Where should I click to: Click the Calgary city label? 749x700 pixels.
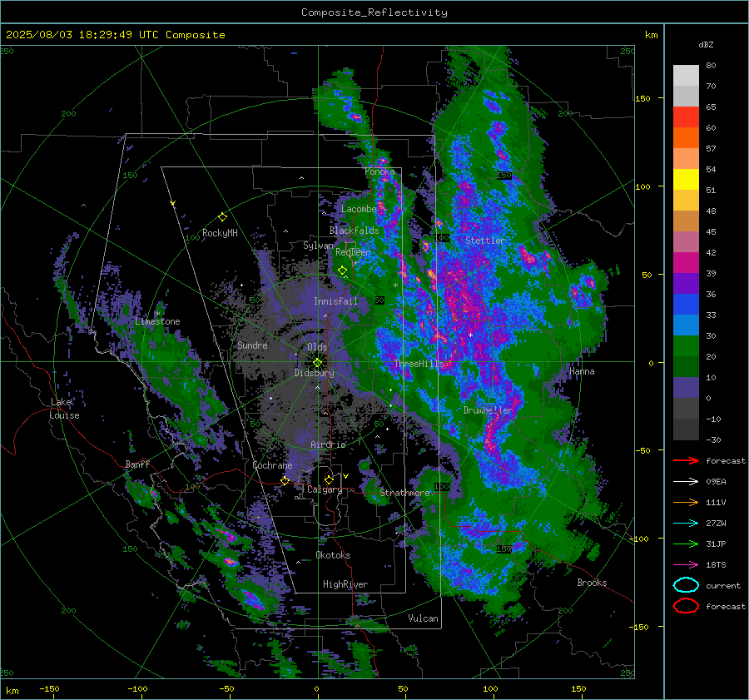(325, 489)
